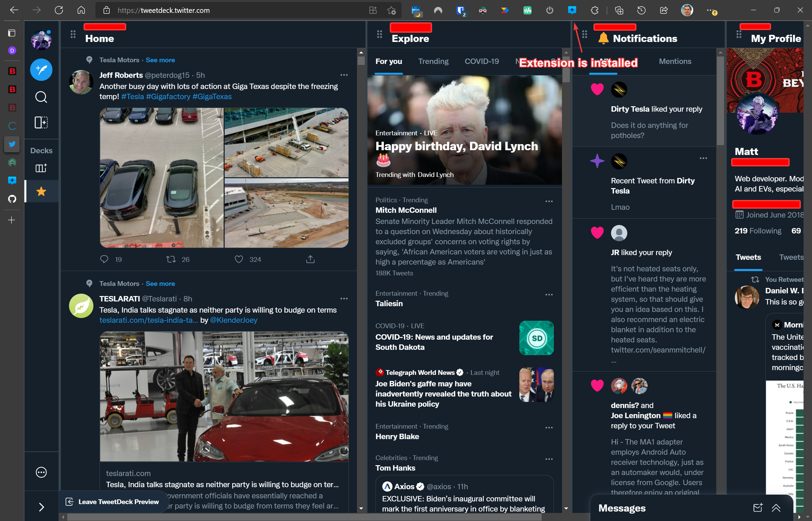
Task: Retweet Jeff Roberts tweet showing 26 retweets
Action: coord(171,259)
